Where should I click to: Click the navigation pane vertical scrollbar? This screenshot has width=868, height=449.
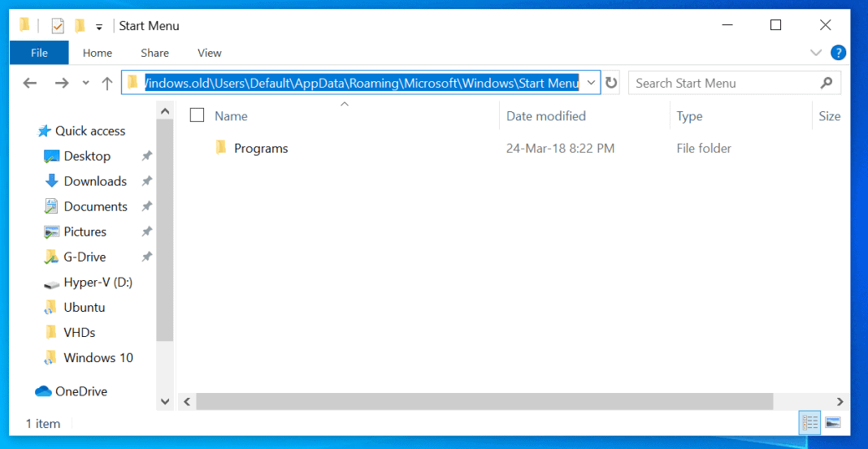165,230
